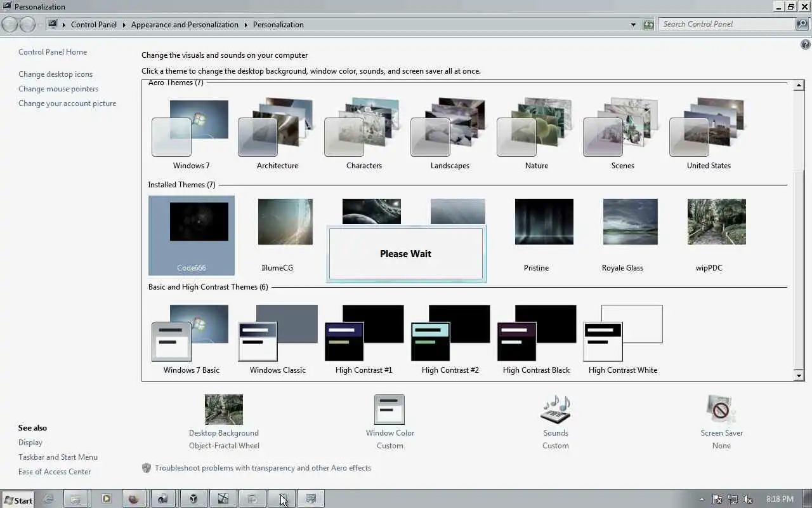Open the taskbar clock showing 8:18 PM
The width and height of the screenshot is (812, 508).
coord(780,499)
